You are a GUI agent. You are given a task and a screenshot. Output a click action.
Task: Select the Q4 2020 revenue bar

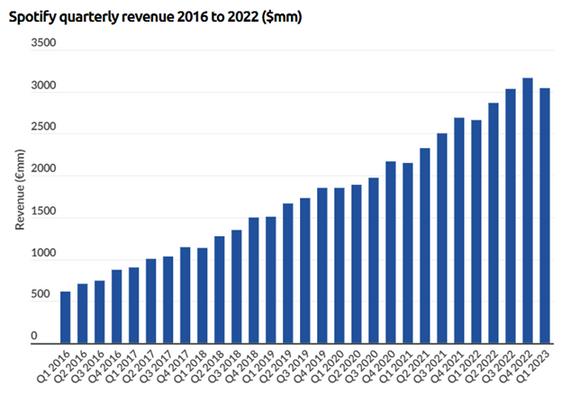(391, 252)
